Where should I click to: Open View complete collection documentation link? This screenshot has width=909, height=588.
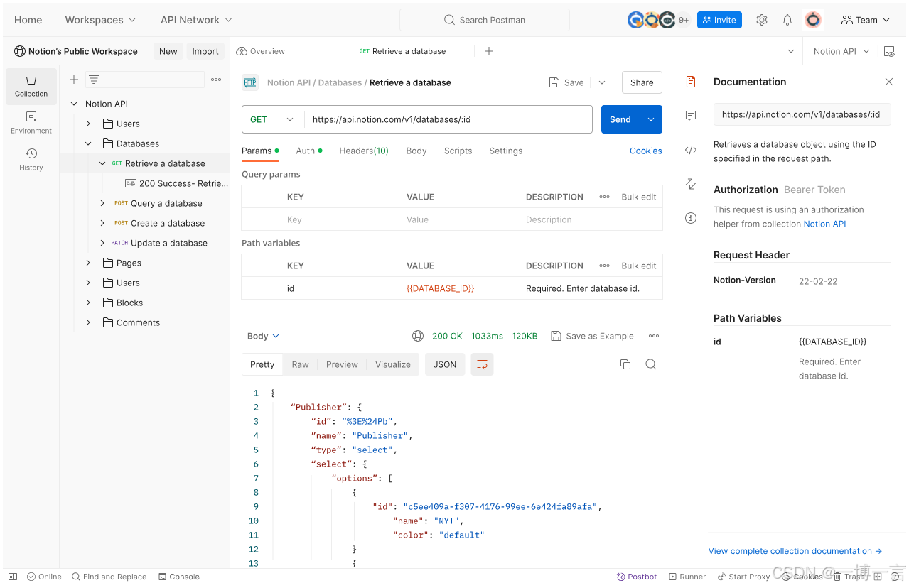pyautogui.click(x=795, y=551)
